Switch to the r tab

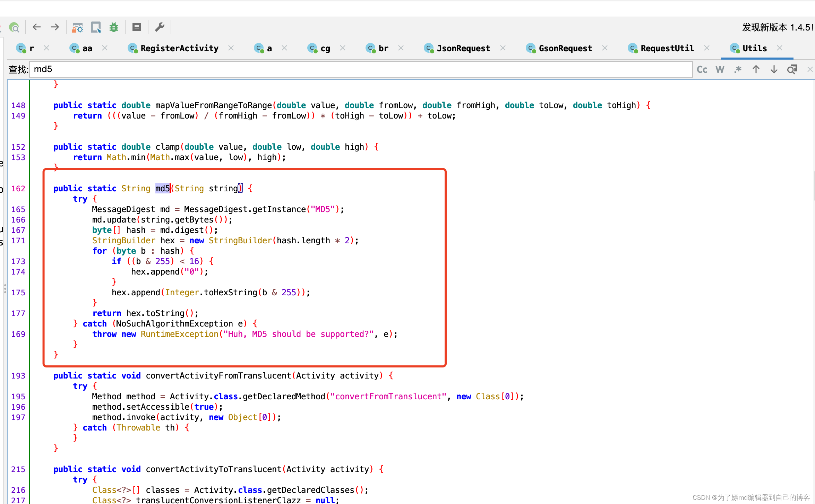coord(26,48)
